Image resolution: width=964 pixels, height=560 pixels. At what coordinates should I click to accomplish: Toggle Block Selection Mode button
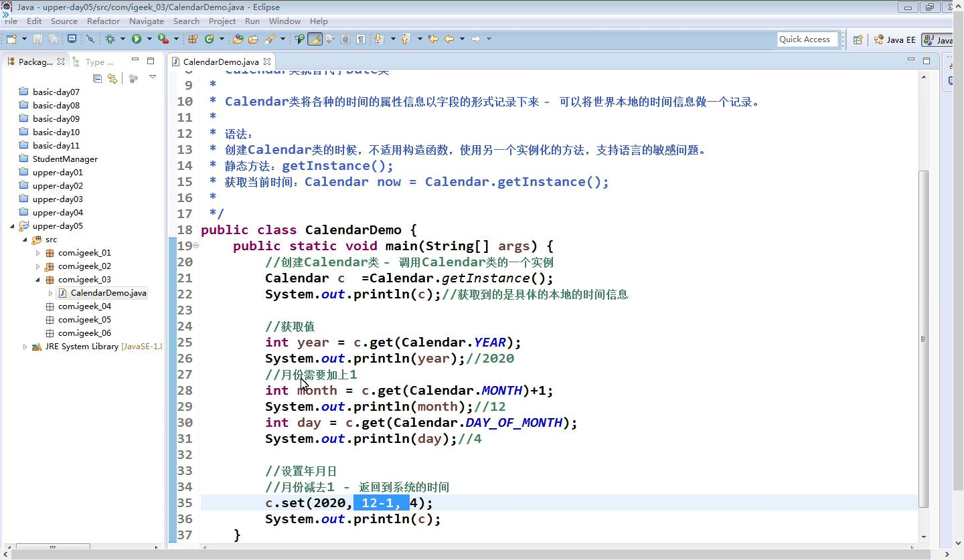pos(345,39)
